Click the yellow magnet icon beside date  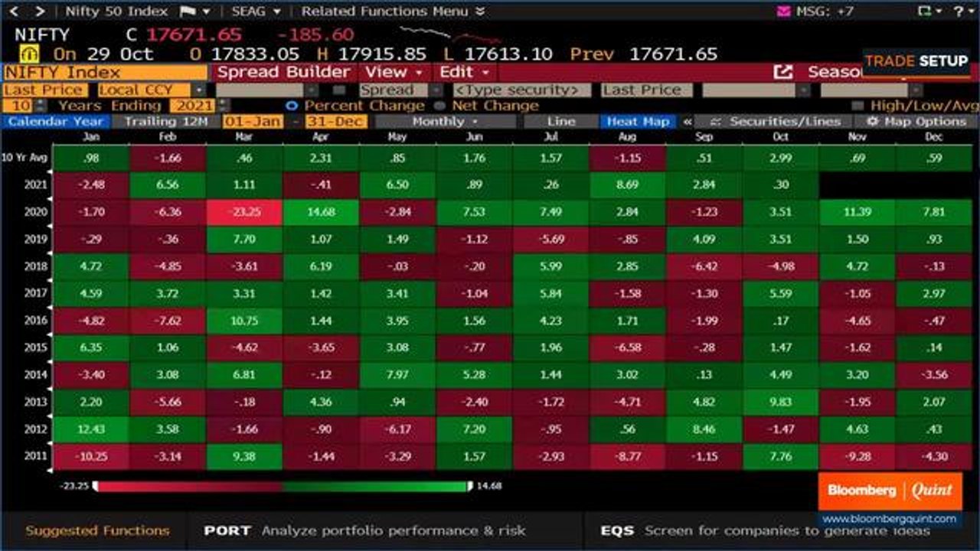[x=29, y=54]
